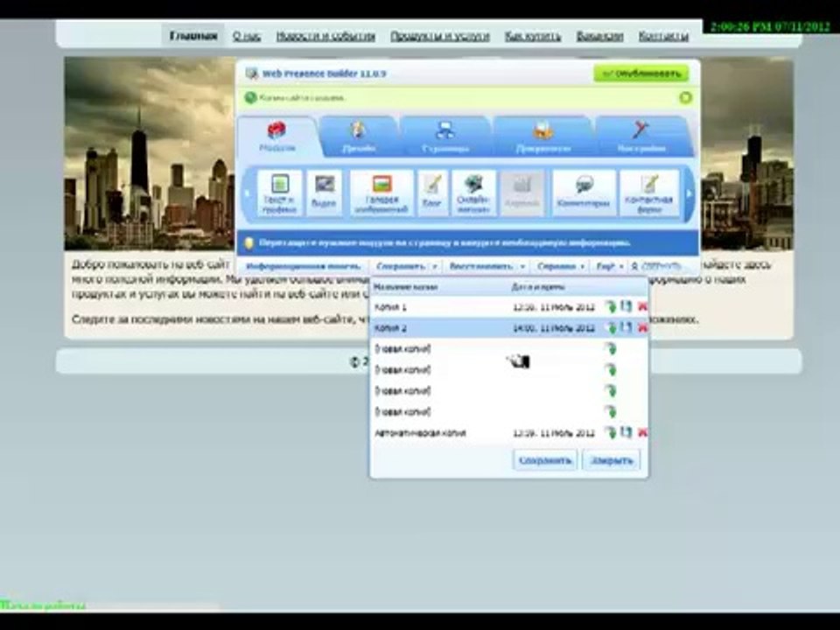
Task: Open the Ещё dropdown
Action: 610,266
